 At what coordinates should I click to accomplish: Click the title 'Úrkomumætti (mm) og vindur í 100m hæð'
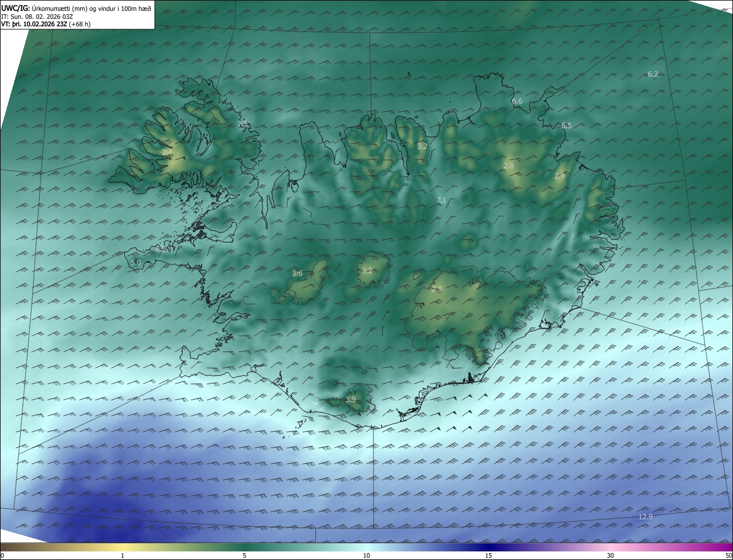[91, 8]
